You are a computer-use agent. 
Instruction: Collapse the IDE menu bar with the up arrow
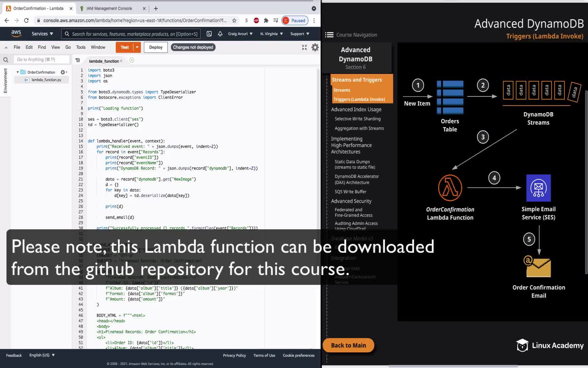(6, 47)
